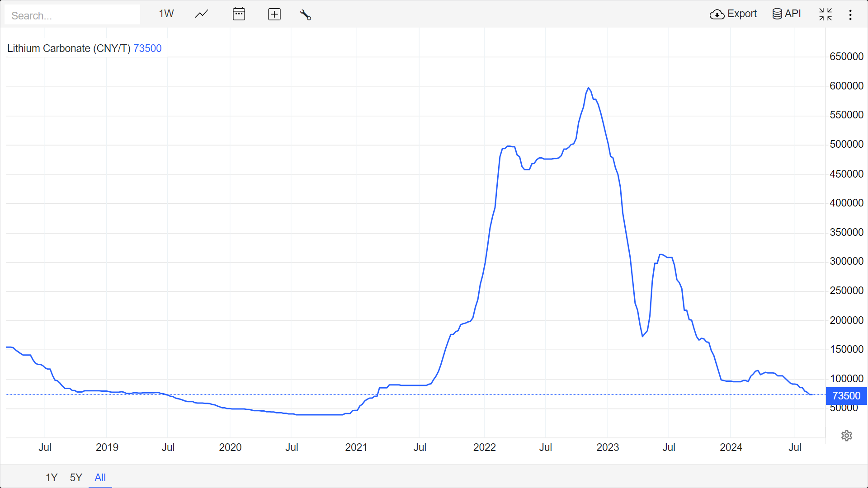Open the three-dot more options menu
Image resolution: width=868 pixels, height=488 pixels.
[850, 14]
